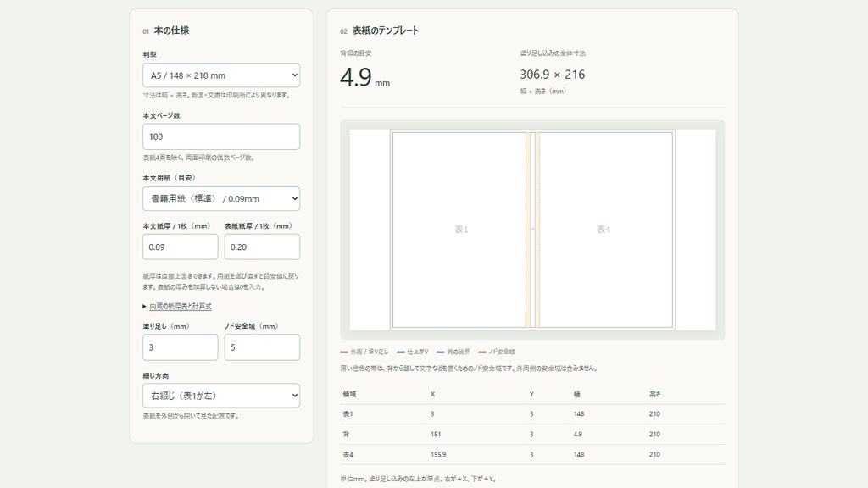This screenshot has height=488, width=868.
Task: Click the 本文ページ数 field showing 100
Action: pos(221,136)
